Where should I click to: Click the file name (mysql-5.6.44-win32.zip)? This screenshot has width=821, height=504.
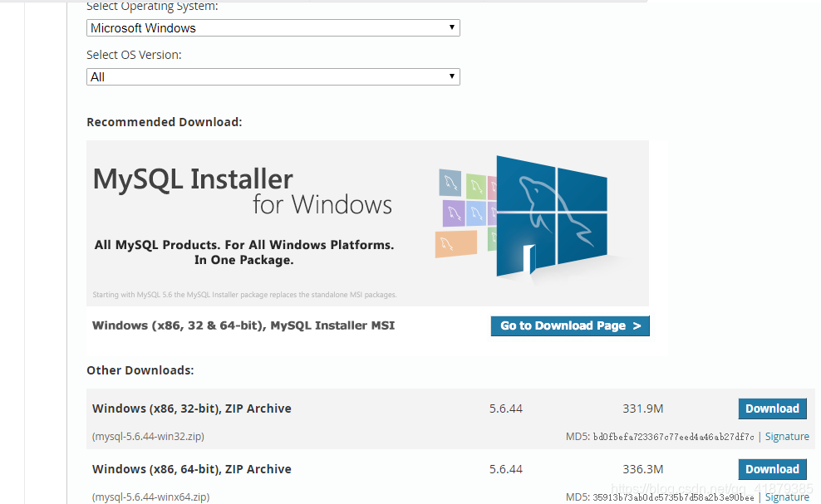(x=148, y=437)
